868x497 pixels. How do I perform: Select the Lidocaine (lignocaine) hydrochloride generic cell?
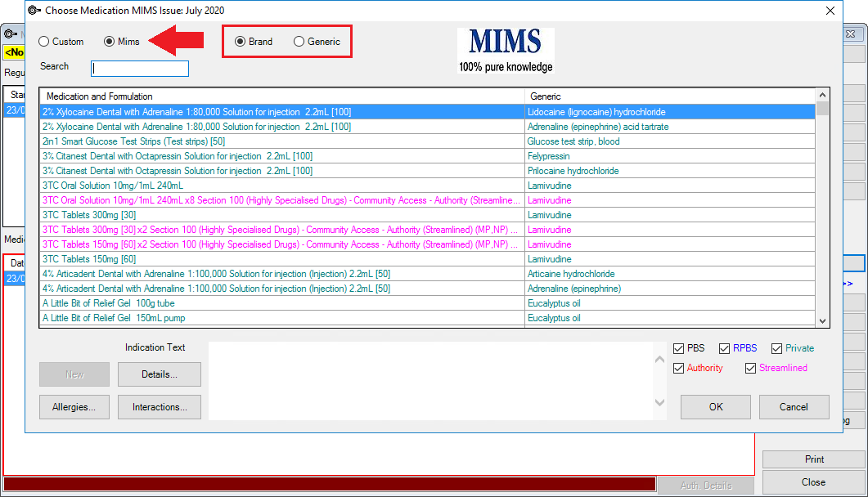coord(670,112)
